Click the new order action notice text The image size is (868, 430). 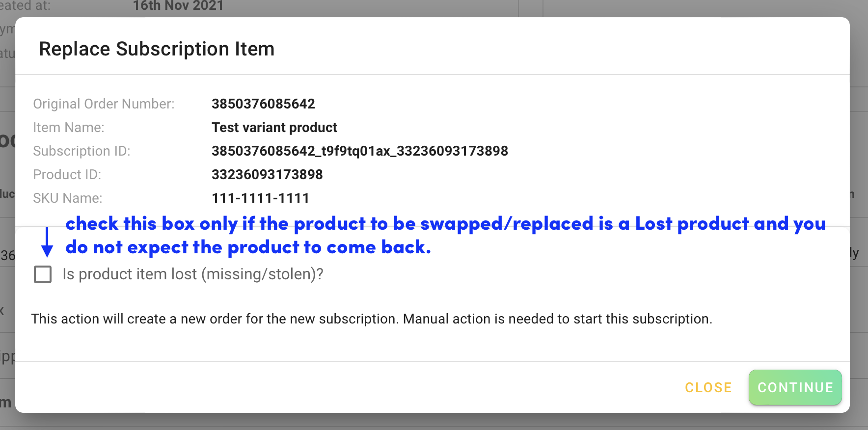(372, 319)
